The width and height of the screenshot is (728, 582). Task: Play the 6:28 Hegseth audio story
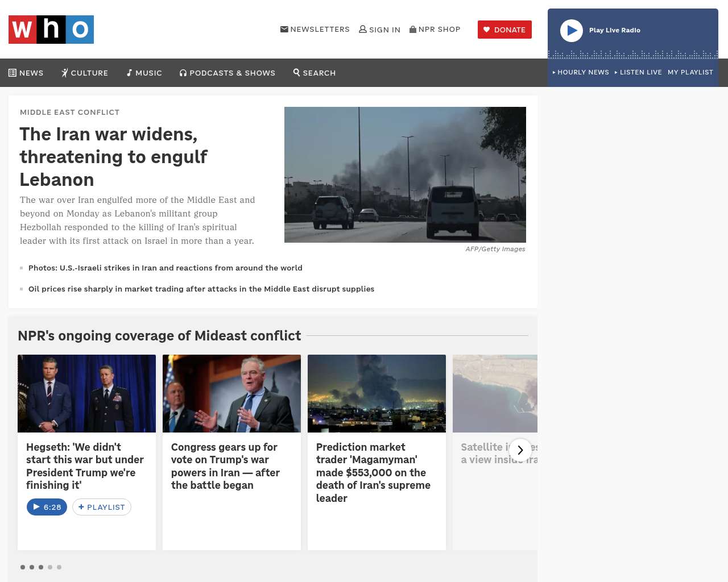point(47,507)
